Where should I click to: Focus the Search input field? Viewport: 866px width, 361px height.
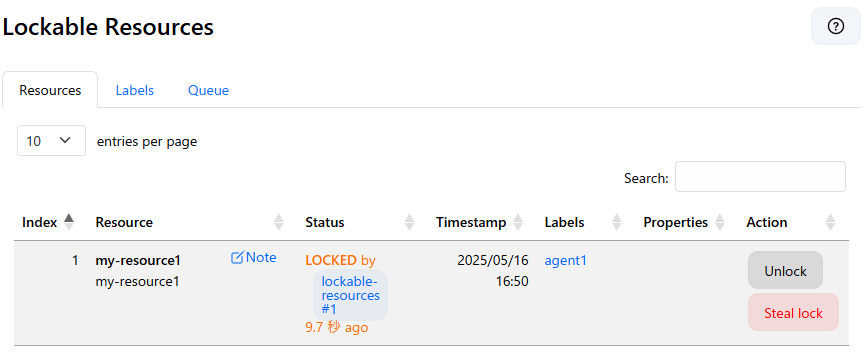click(760, 177)
